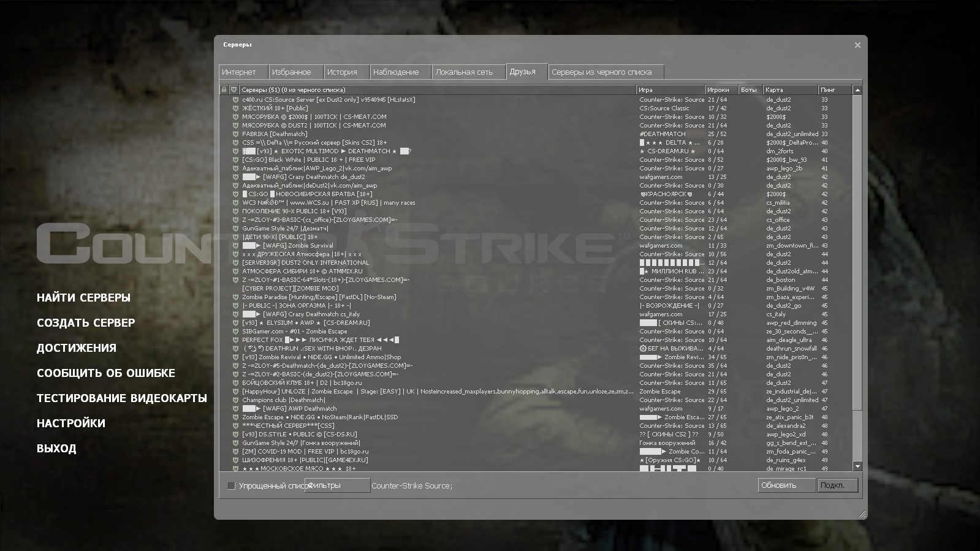Sort servers by the Пинг column
Image resolution: width=980 pixels, height=551 pixels.
[834, 89]
